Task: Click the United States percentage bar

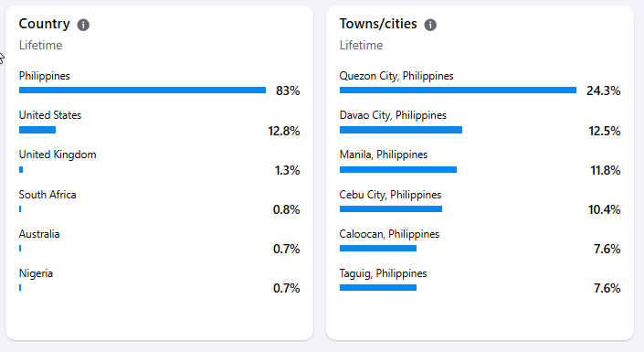Action: click(x=37, y=130)
